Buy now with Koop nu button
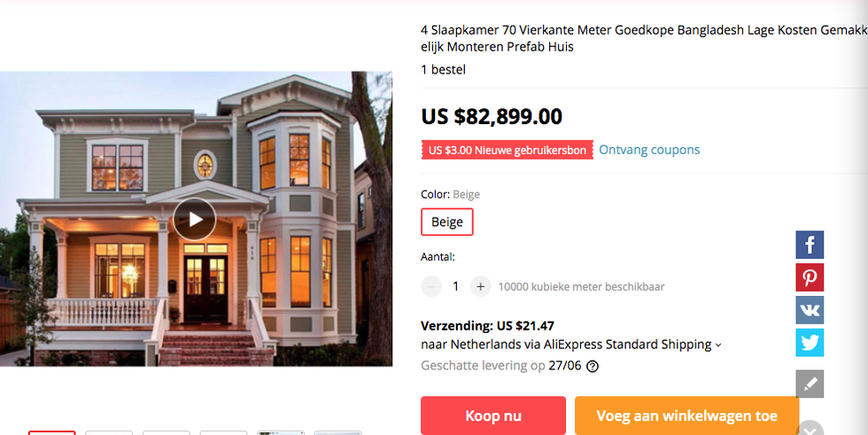 tap(493, 416)
